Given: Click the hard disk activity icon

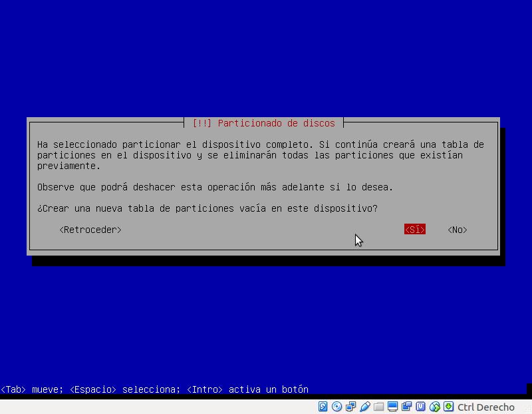Looking at the screenshot, I should pyautogui.click(x=323, y=407).
